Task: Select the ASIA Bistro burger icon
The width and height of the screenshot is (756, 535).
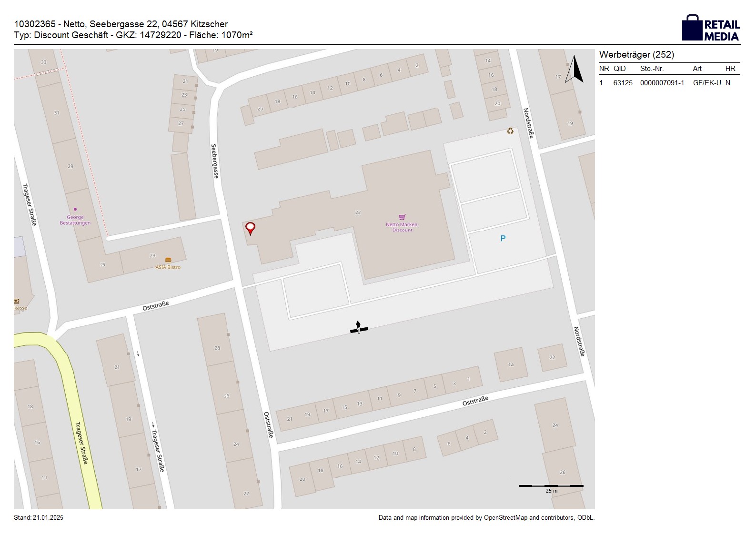Action: [x=168, y=260]
